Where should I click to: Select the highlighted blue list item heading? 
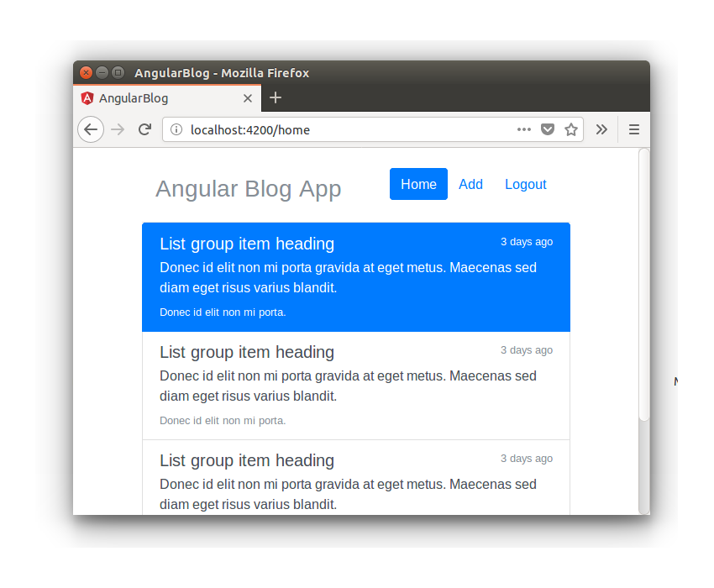coord(247,244)
